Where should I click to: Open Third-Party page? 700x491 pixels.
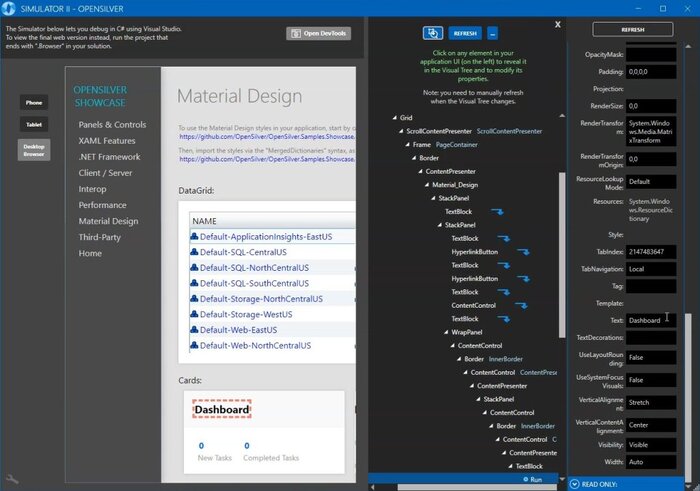(x=100, y=237)
